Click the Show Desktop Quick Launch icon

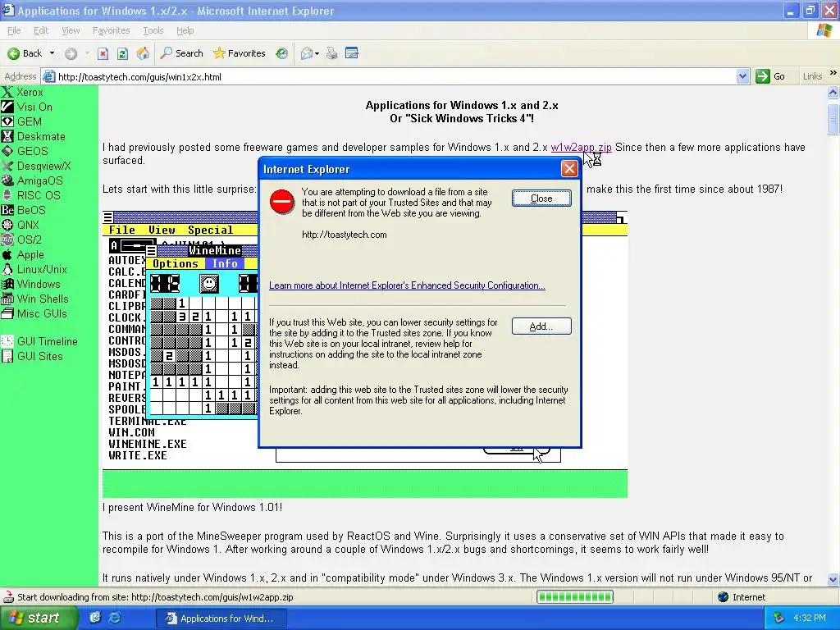click(x=95, y=618)
